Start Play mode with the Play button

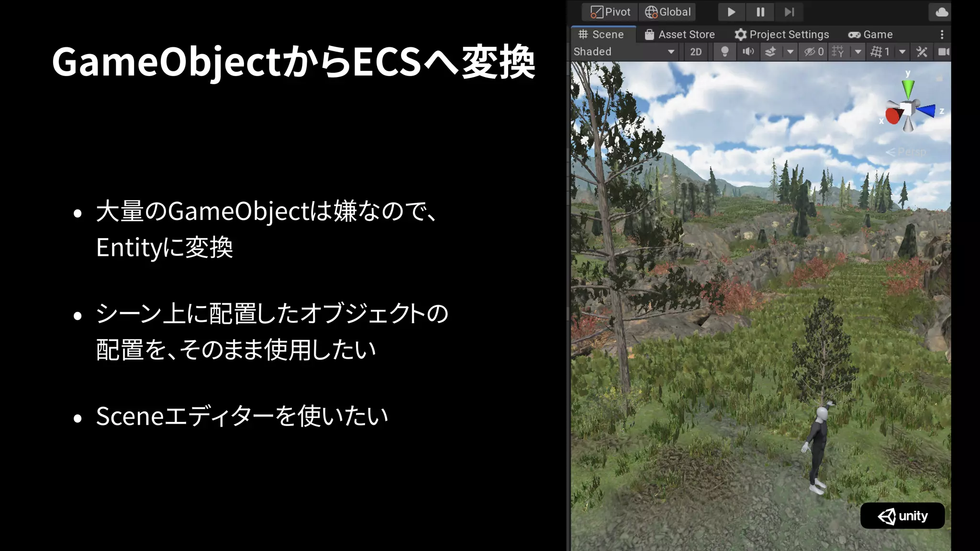(731, 12)
